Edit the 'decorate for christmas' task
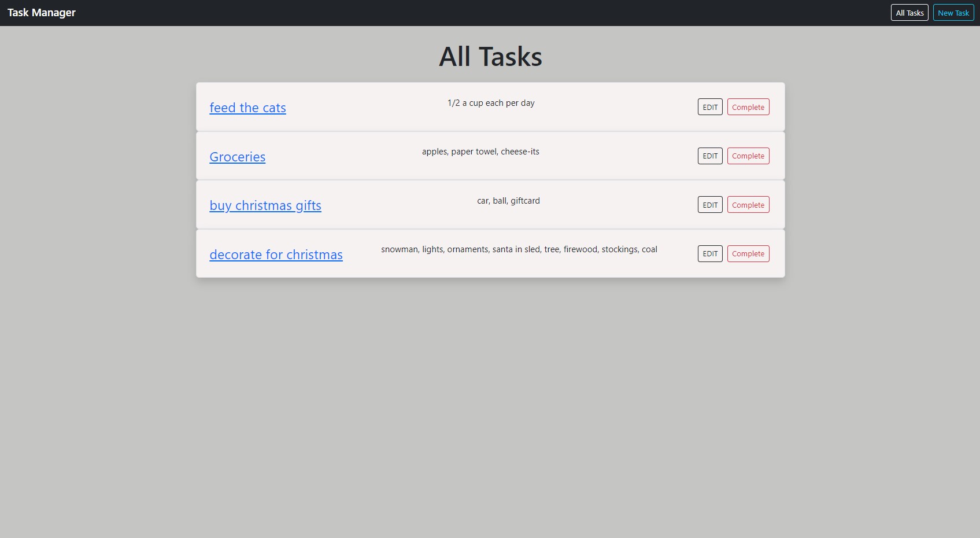The height and width of the screenshot is (538, 980). click(x=710, y=253)
